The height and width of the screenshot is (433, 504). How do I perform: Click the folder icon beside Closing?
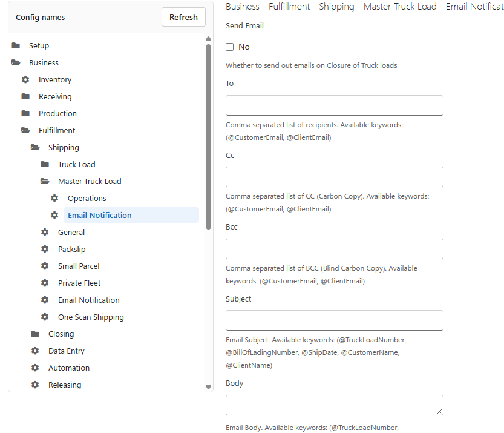[35, 334]
